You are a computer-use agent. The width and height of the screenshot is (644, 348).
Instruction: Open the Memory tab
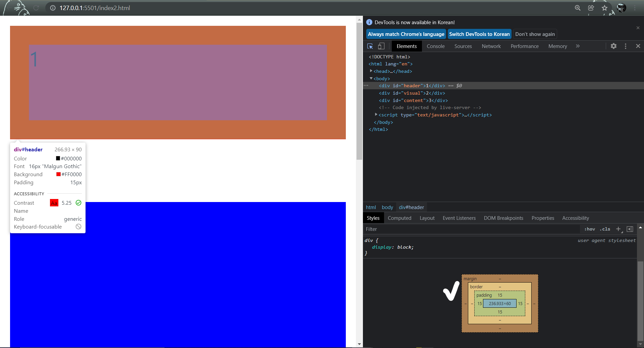(557, 46)
